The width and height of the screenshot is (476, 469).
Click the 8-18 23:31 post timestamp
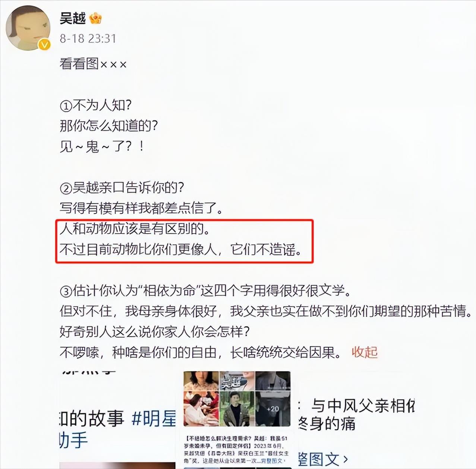click(88, 38)
